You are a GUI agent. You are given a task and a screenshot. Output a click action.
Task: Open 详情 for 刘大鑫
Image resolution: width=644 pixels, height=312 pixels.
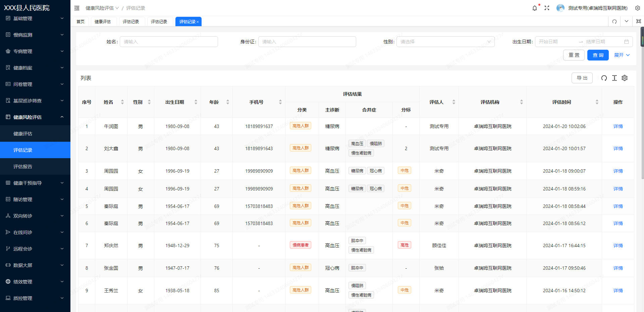click(618, 148)
